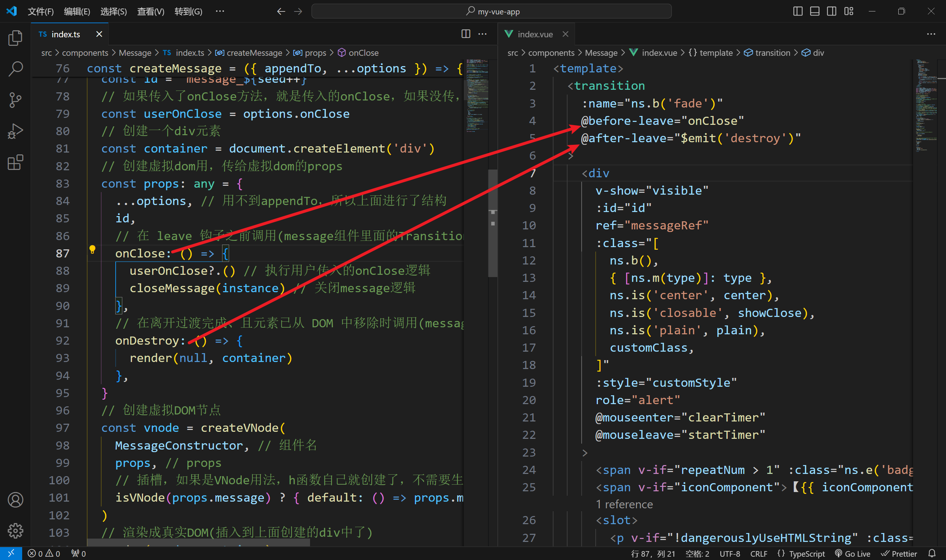This screenshot has width=946, height=560.
Task: Click the Accounts icon
Action: (15, 500)
